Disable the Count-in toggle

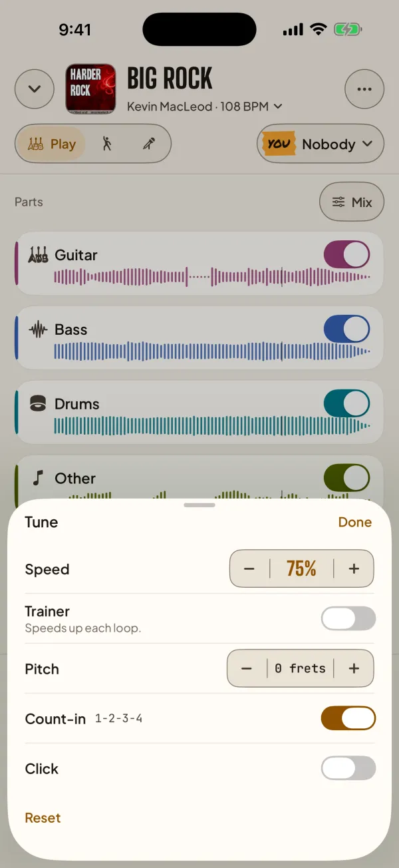pos(348,718)
